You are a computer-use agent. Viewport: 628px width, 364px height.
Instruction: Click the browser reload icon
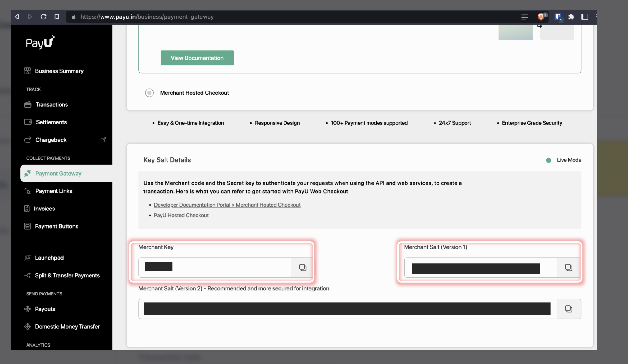[x=43, y=17]
